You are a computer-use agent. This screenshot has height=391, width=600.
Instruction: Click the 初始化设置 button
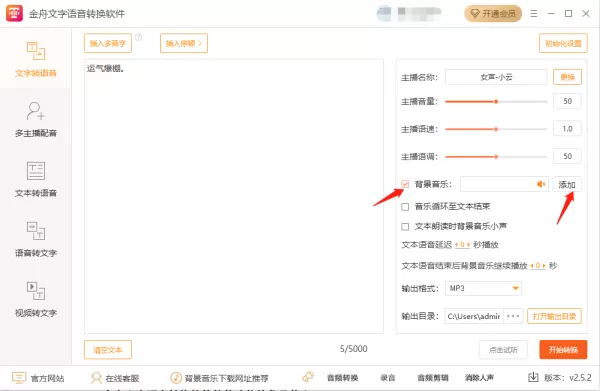563,43
